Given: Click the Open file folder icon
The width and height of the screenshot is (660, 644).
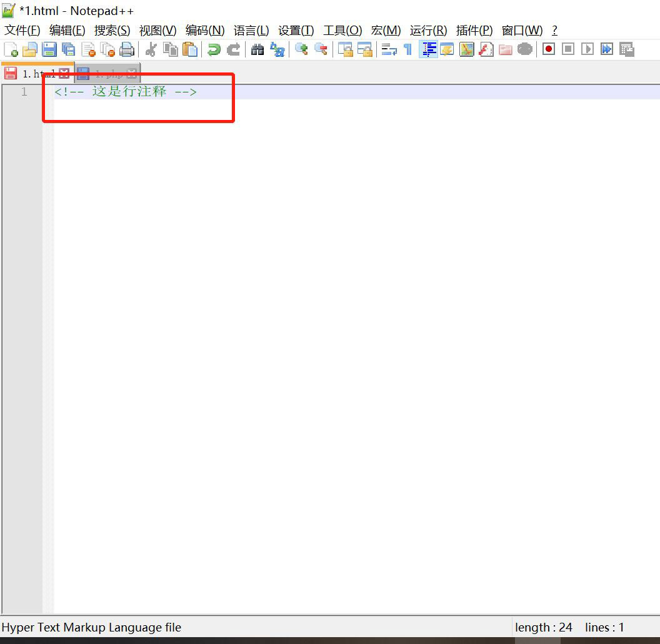Looking at the screenshot, I should click(x=30, y=49).
